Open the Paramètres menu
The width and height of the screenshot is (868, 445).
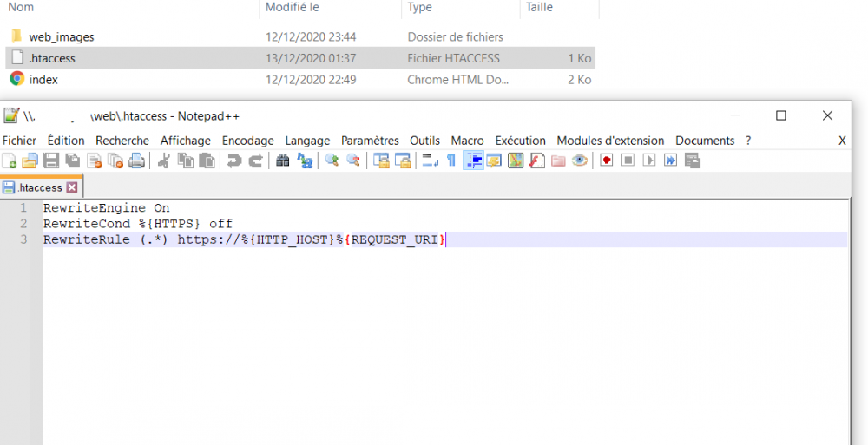click(370, 141)
